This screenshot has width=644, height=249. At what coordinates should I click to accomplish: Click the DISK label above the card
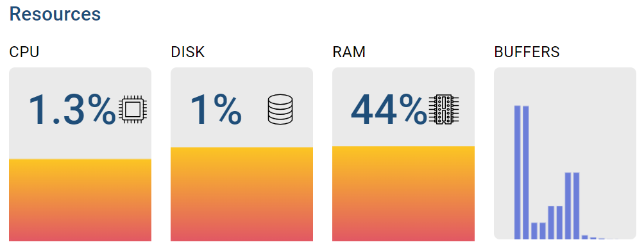pyautogui.click(x=188, y=52)
